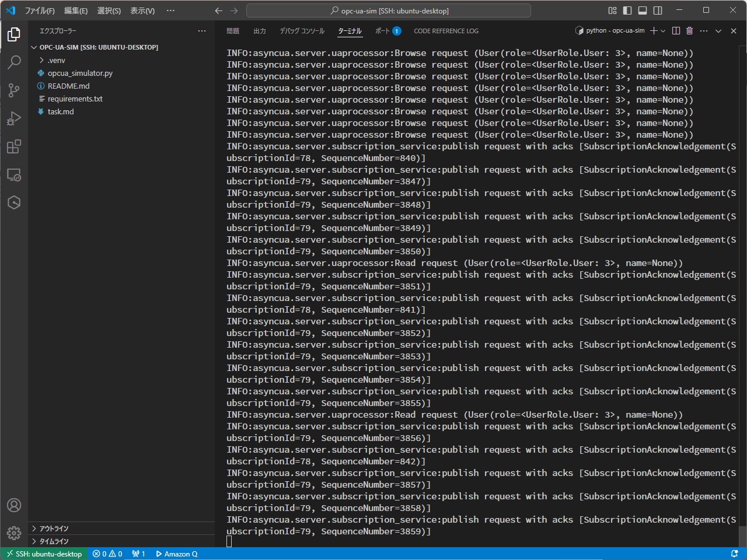This screenshot has height=560, width=747.
Task: Open the Source Control view
Action: click(x=14, y=90)
